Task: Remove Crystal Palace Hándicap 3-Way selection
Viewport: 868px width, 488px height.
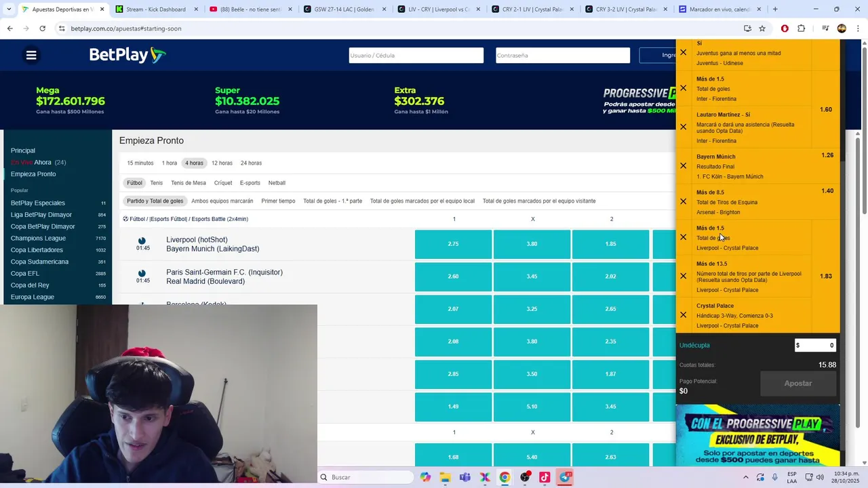Action: click(x=683, y=315)
